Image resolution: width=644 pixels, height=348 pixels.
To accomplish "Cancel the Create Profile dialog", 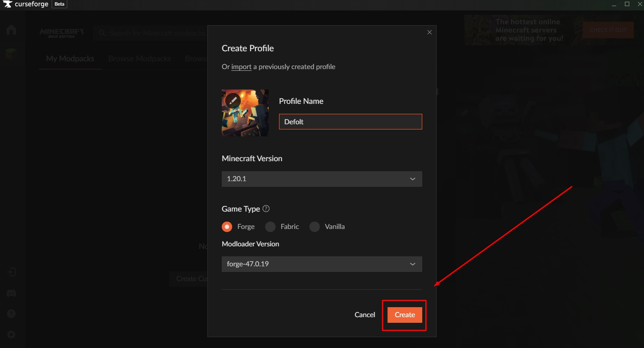I will pyautogui.click(x=365, y=315).
